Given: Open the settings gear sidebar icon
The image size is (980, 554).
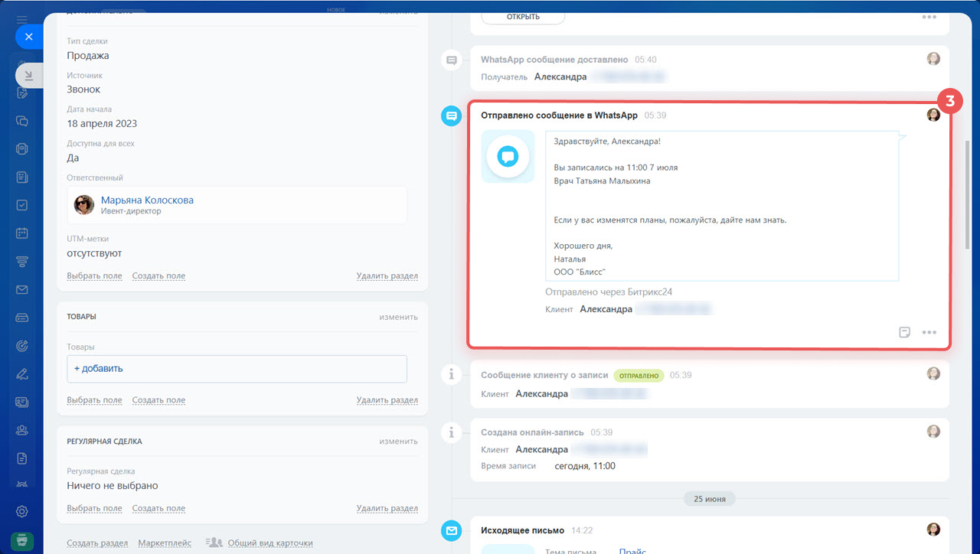Looking at the screenshot, I should [22, 511].
